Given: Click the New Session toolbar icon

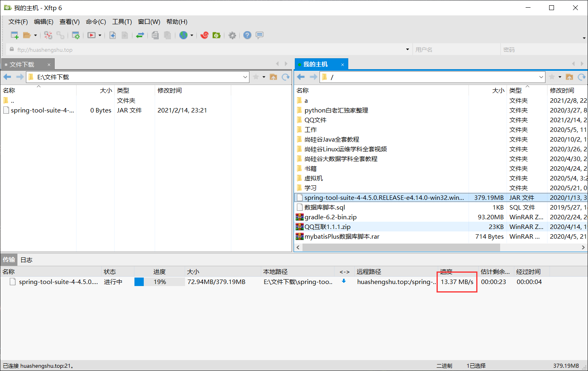Looking at the screenshot, I should pyautogui.click(x=15, y=35).
